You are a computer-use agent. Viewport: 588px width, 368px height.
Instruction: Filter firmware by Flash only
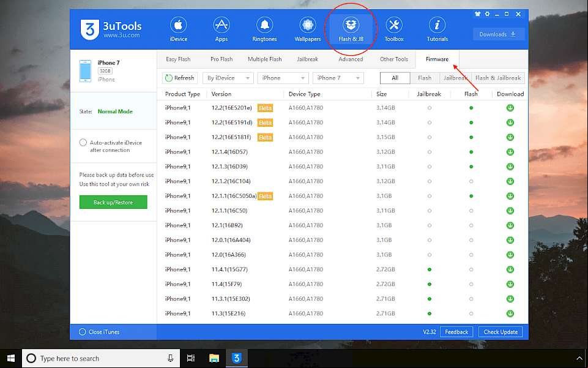pyautogui.click(x=425, y=78)
